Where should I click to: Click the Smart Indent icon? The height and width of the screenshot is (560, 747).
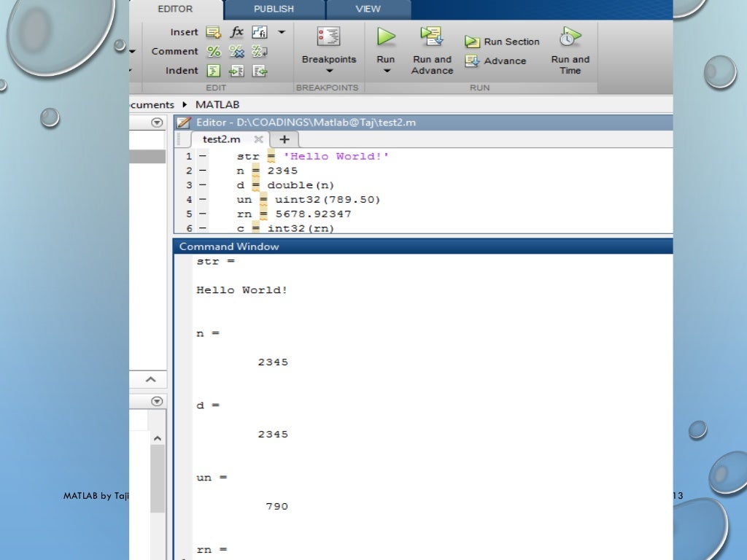214,71
